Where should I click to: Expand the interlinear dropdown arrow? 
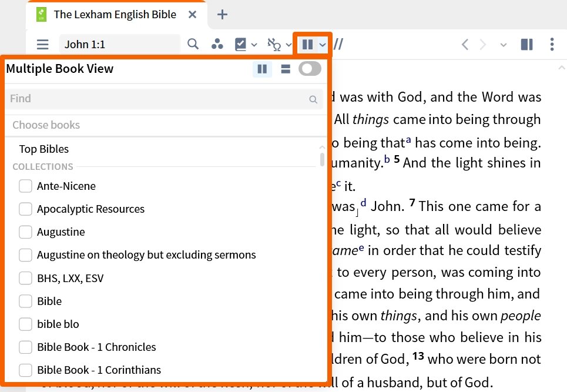(x=288, y=45)
